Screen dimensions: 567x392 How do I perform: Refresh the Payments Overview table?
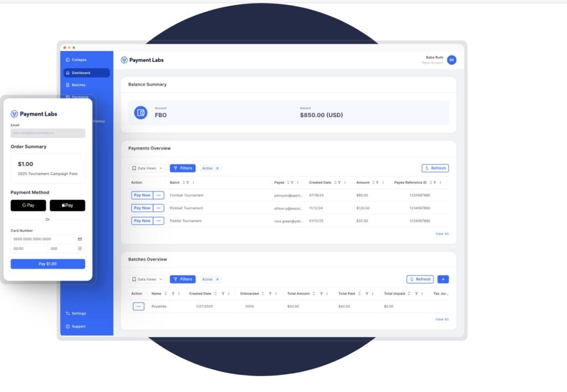coord(435,168)
